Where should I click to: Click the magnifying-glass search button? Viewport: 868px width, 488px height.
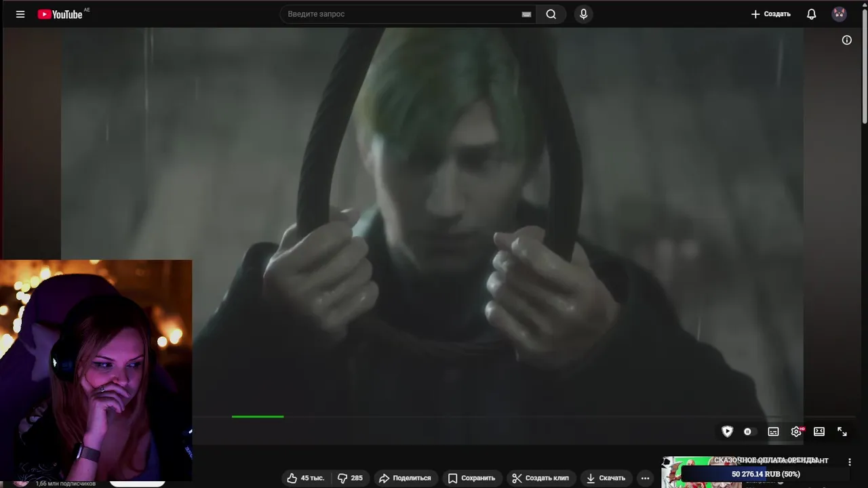tap(551, 14)
